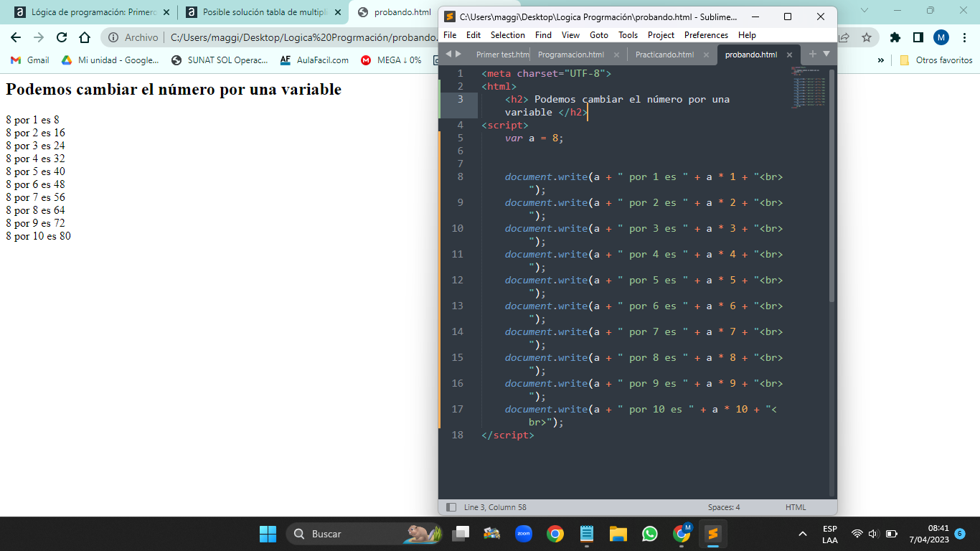The width and height of the screenshot is (980, 551).
Task: Toggle Sublime sidebar from status bar icon
Action: pos(451,507)
